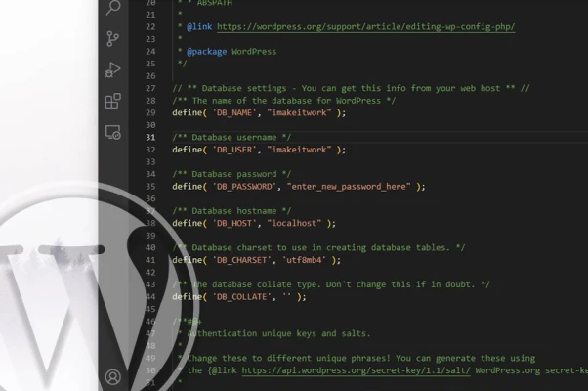Viewport: 588px width, 391px height.
Task: Click the 'utf8mb4' charset value
Action: coord(304,260)
